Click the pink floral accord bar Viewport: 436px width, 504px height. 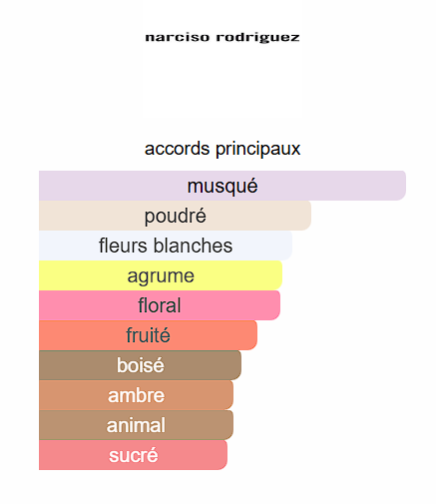[160, 305]
